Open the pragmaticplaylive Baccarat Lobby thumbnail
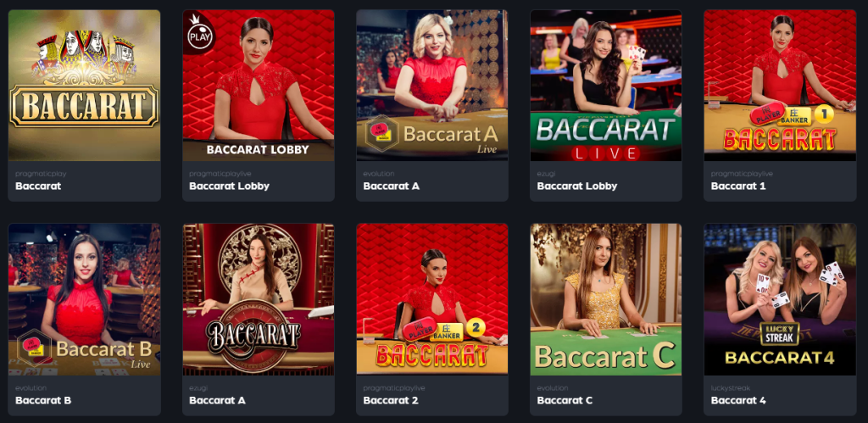Screen dimensions: 868x423 pyautogui.click(x=258, y=86)
